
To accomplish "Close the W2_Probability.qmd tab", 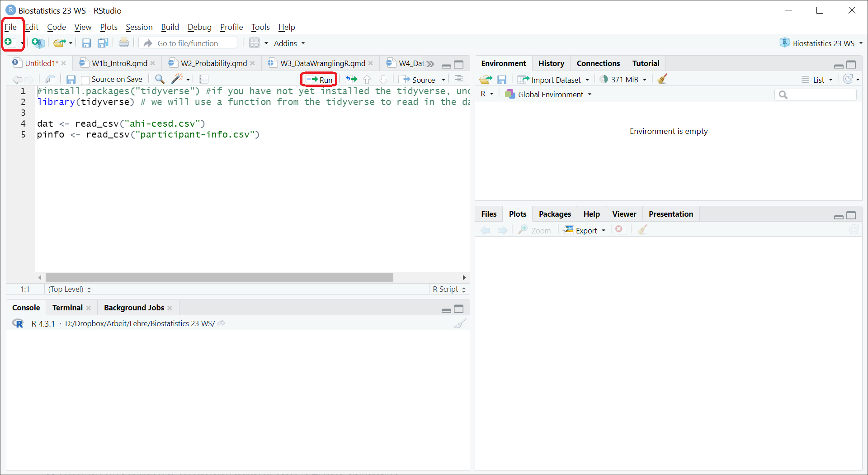I will tap(253, 63).
